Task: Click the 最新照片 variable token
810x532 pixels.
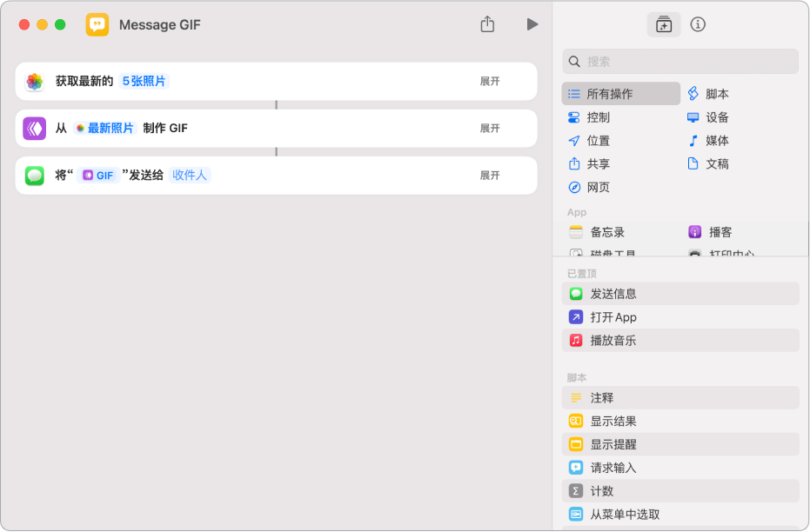Action: coord(105,129)
